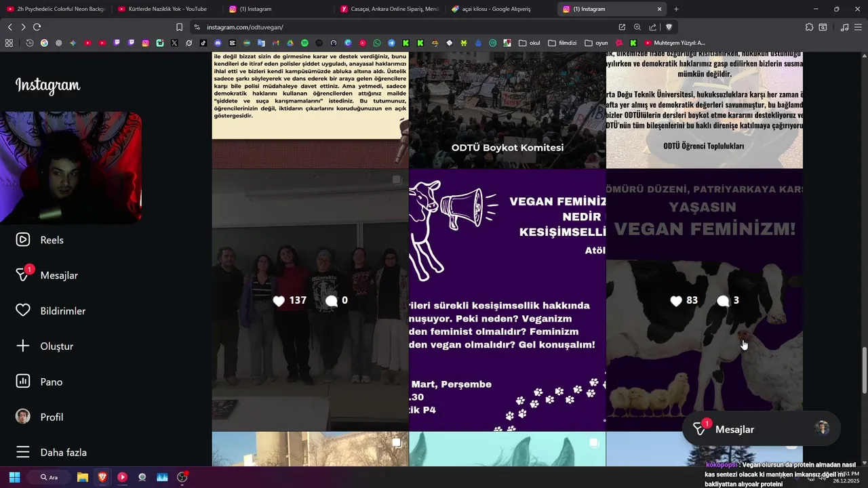Image resolution: width=868 pixels, height=488 pixels.
Task: Open the apps grid in bookmarks bar
Action: [9, 43]
